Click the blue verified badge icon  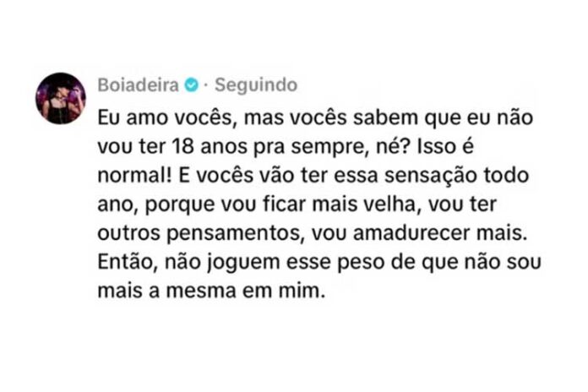click(193, 85)
